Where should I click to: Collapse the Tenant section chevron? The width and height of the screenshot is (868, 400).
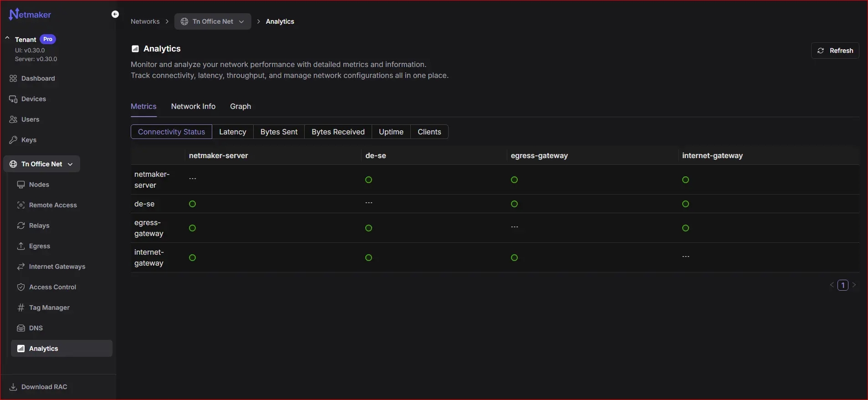(x=7, y=38)
